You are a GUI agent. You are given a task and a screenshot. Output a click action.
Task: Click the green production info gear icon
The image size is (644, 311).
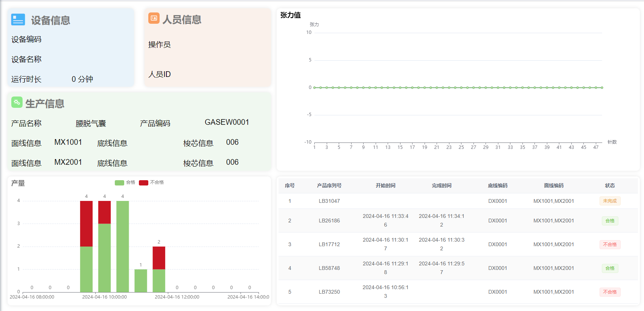17,102
